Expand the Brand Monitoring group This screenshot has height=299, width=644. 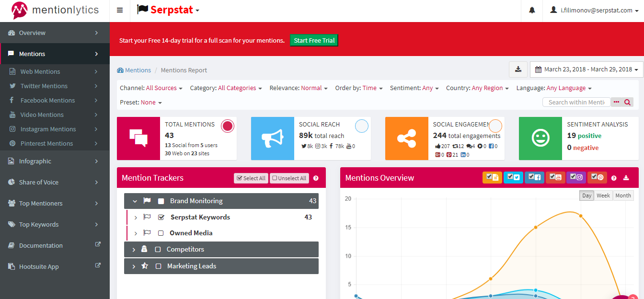click(135, 201)
